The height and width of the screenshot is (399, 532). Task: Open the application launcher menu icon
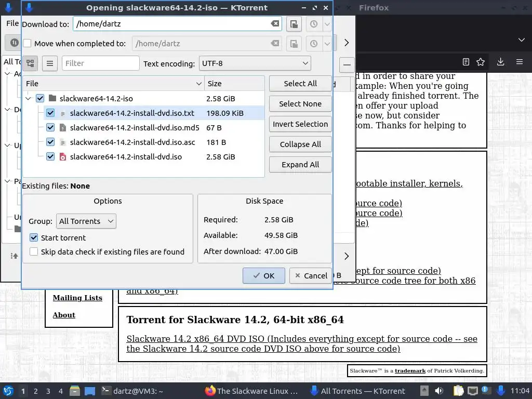tap(8, 391)
